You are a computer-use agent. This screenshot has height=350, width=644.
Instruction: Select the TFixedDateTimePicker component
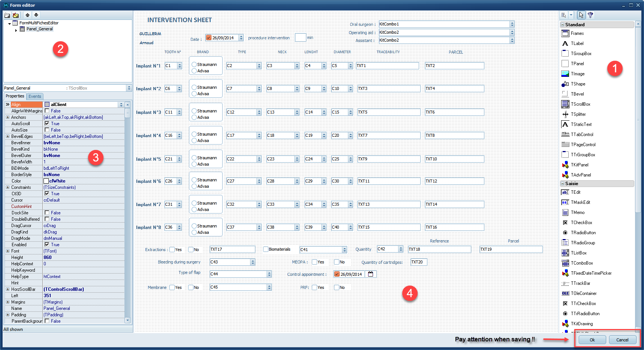coord(565,273)
